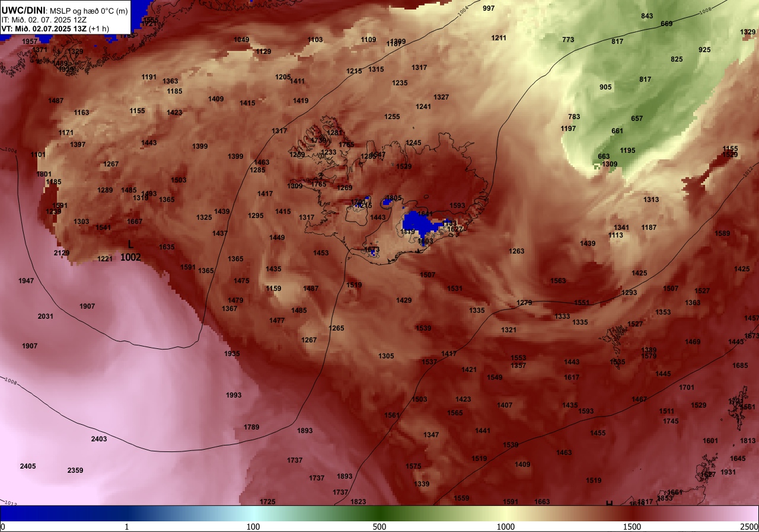Select the value '1313'
Viewport: 759px width, 532px height.
click(651, 200)
